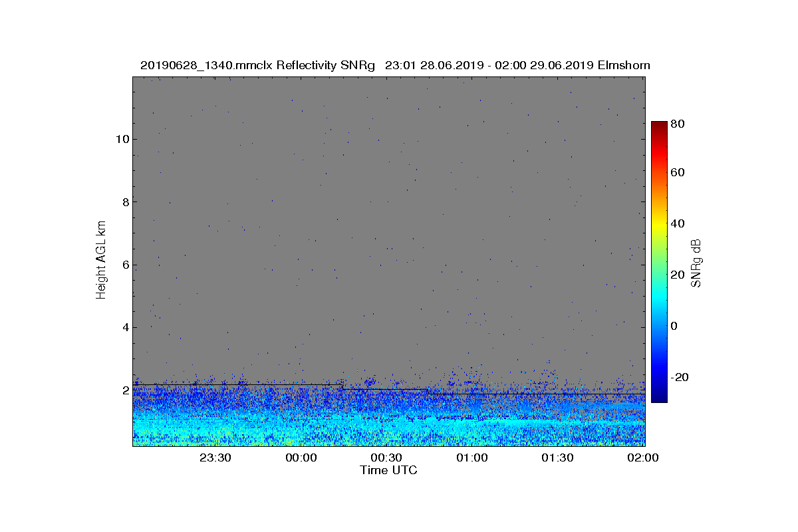
Task: Click the height tick label 10
Action: [x=122, y=139]
